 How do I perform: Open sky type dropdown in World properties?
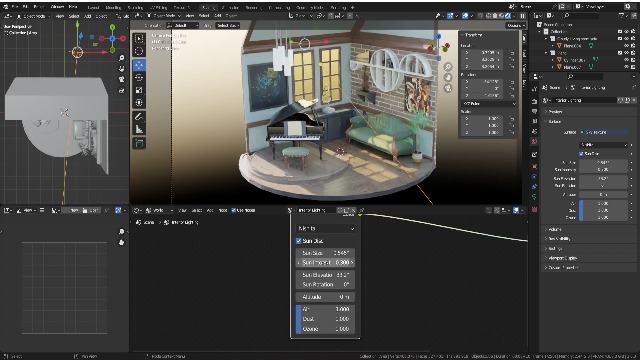point(603,144)
